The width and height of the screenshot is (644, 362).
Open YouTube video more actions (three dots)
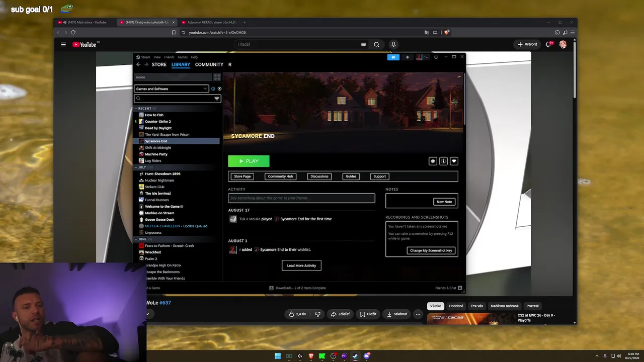(x=418, y=314)
